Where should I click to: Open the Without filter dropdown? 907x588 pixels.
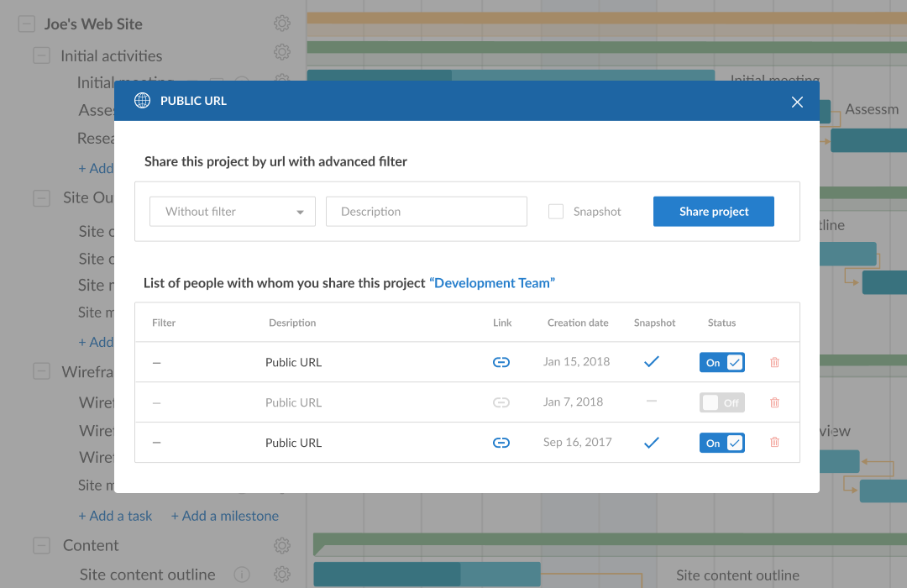point(233,212)
